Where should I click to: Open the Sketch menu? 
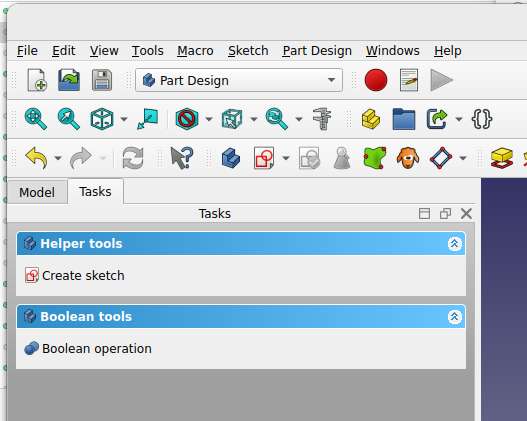click(248, 51)
